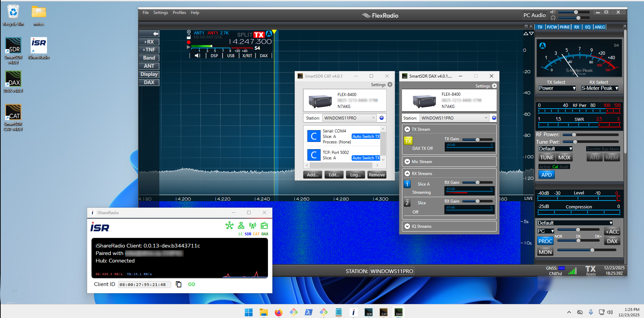
Task: Mute the slice audio speaker icon
Action: point(197,55)
